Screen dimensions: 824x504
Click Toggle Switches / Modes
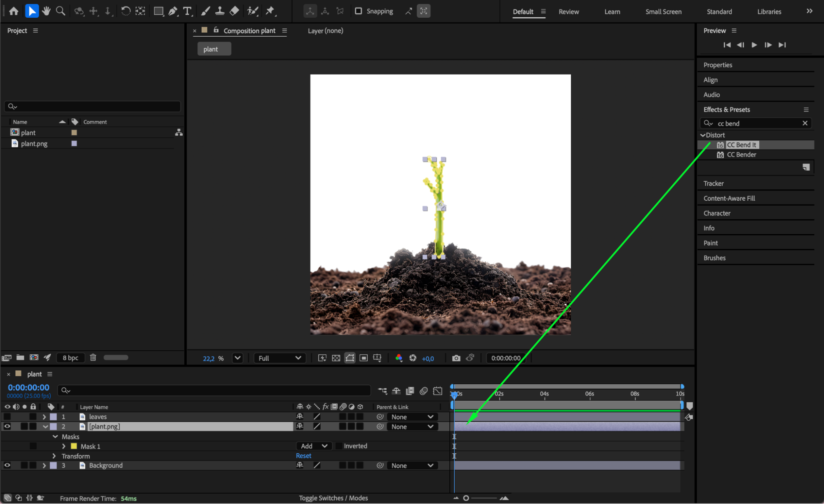click(x=333, y=498)
